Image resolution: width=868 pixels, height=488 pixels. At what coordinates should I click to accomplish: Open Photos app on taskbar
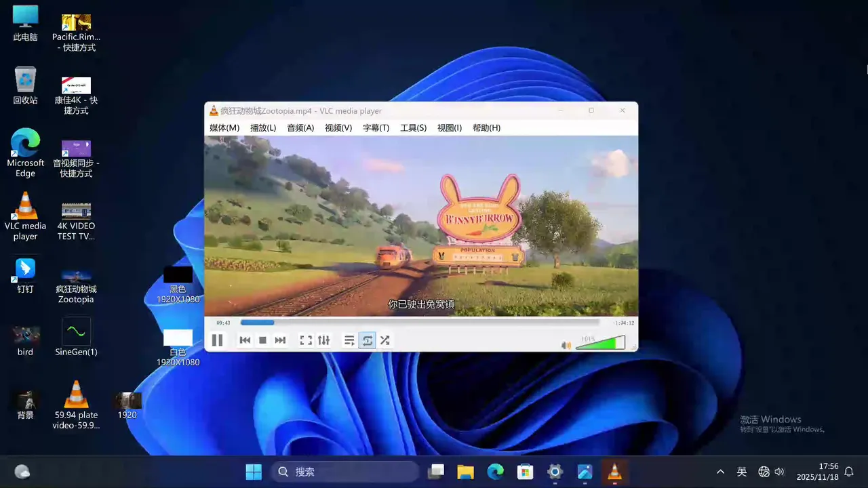coord(585,472)
